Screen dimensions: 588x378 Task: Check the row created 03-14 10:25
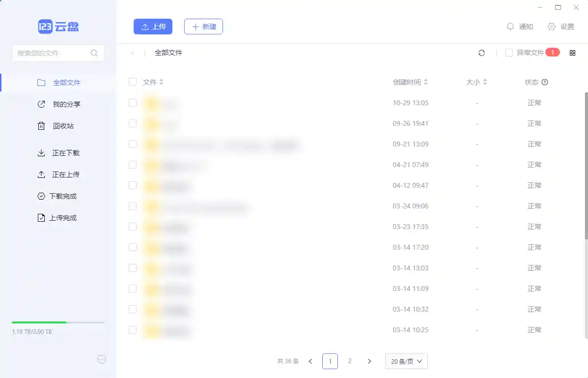coord(133,330)
